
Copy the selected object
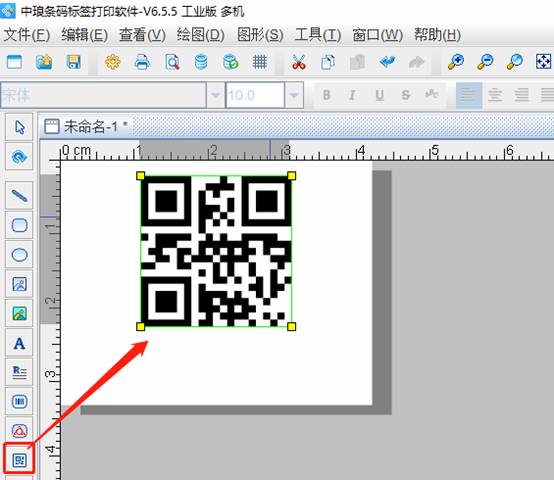pos(328,62)
